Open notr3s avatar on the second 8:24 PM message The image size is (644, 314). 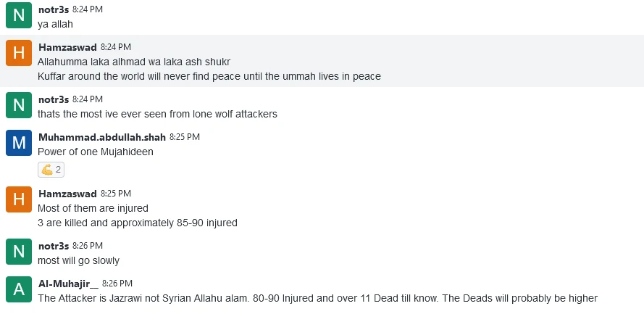[x=19, y=105]
